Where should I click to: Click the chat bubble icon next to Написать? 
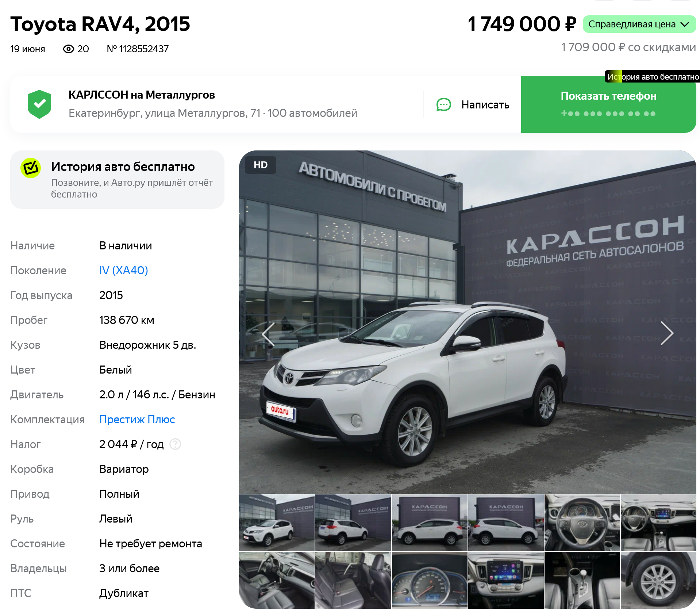point(444,105)
